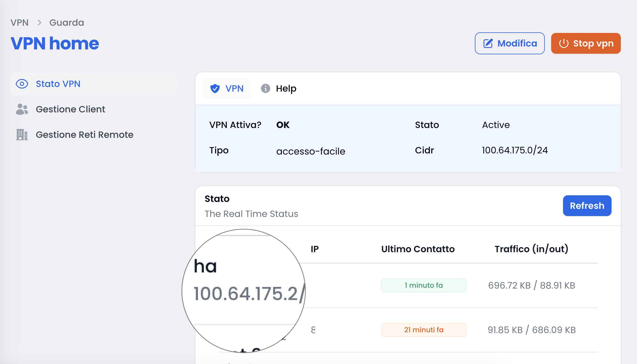Click the VPN breadcrumb link
The height and width of the screenshot is (364, 637).
click(x=19, y=23)
